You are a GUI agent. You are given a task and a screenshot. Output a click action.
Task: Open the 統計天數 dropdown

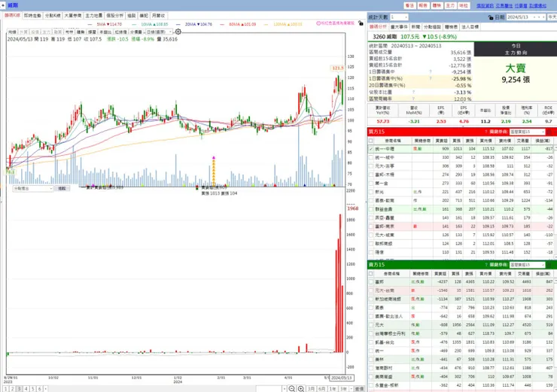click(x=399, y=17)
